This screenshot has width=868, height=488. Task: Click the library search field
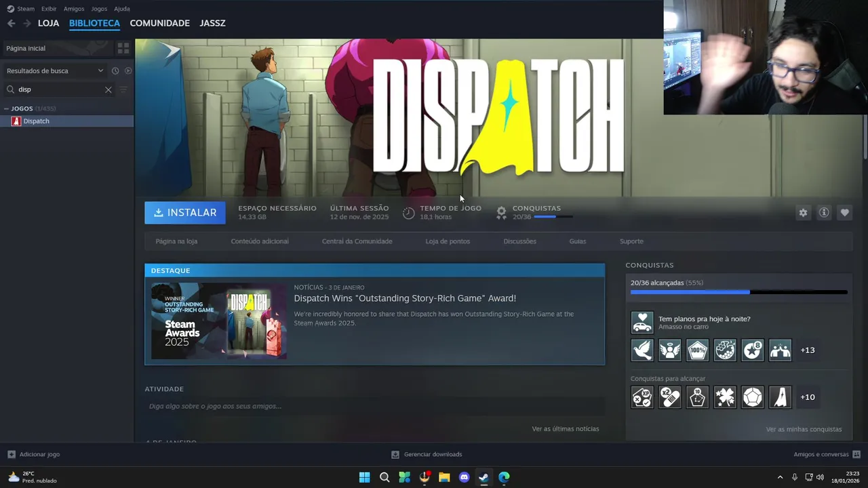[x=60, y=89]
